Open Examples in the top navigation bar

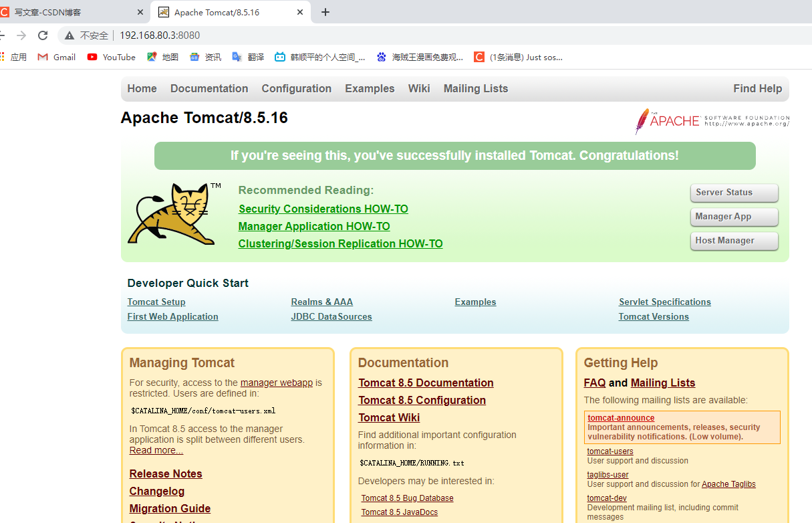tap(370, 88)
